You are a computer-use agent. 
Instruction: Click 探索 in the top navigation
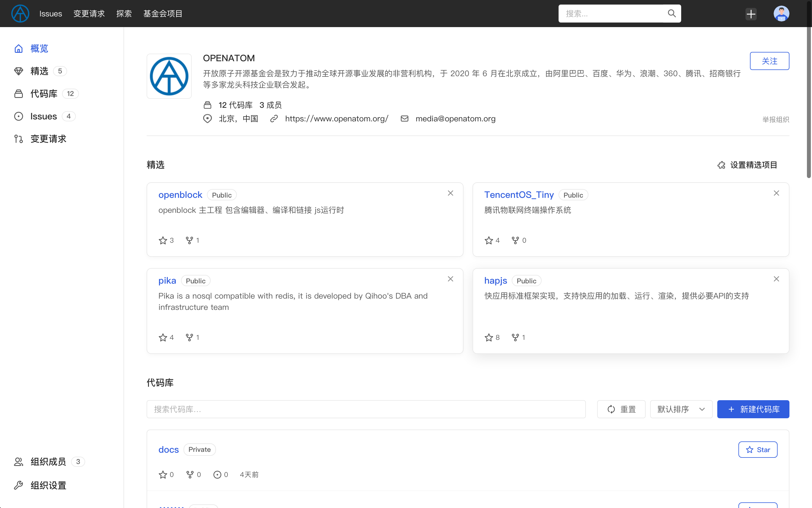click(124, 14)
